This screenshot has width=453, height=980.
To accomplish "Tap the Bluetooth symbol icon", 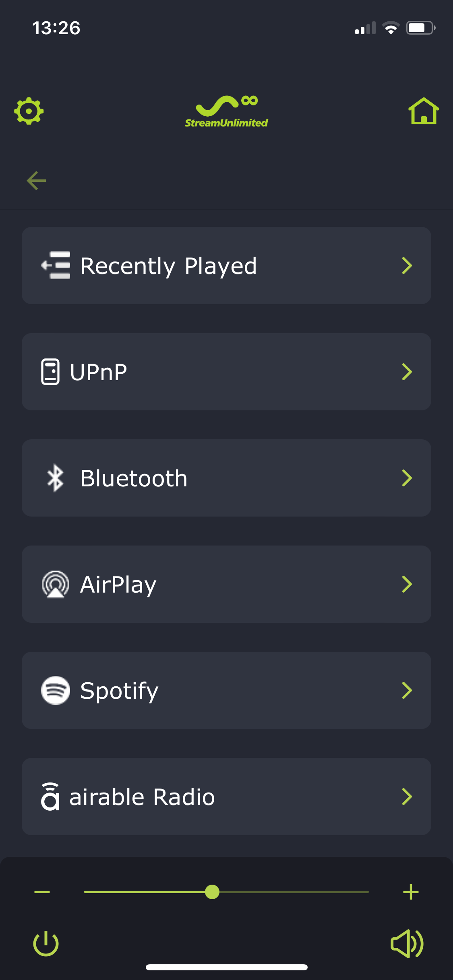I will click(x=56, y=478).
